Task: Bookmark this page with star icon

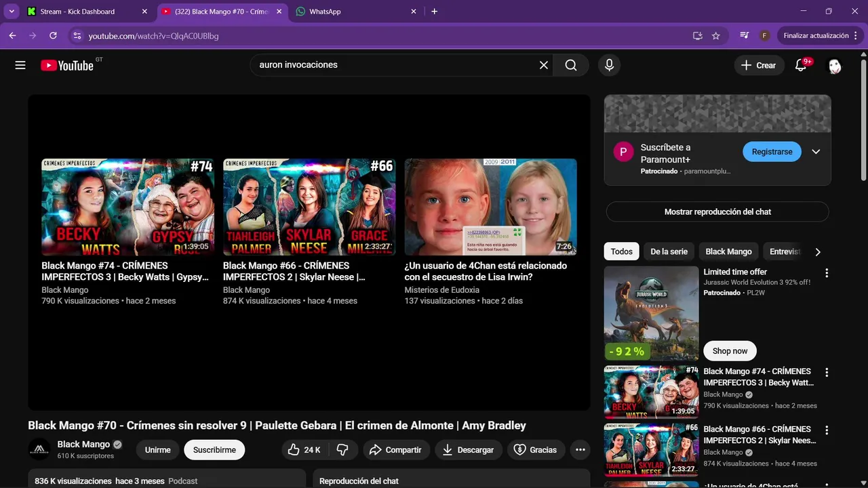Action: click(x=715, y=36)
